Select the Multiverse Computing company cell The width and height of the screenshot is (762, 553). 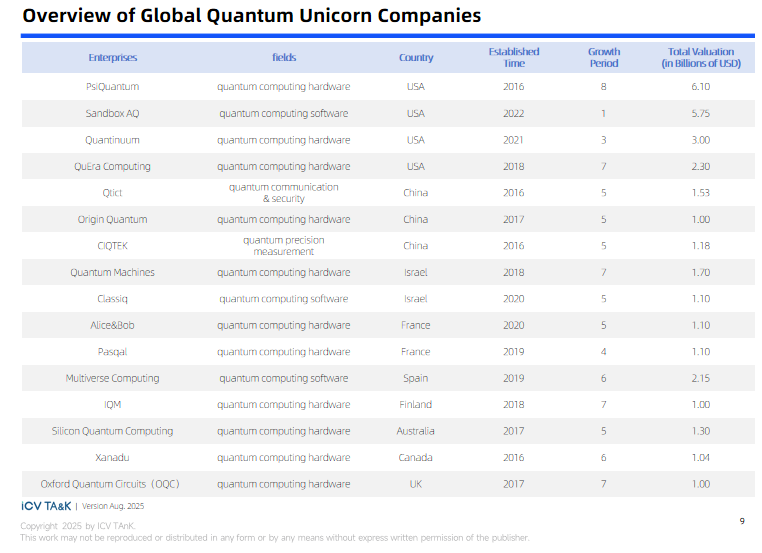[113, 379]
